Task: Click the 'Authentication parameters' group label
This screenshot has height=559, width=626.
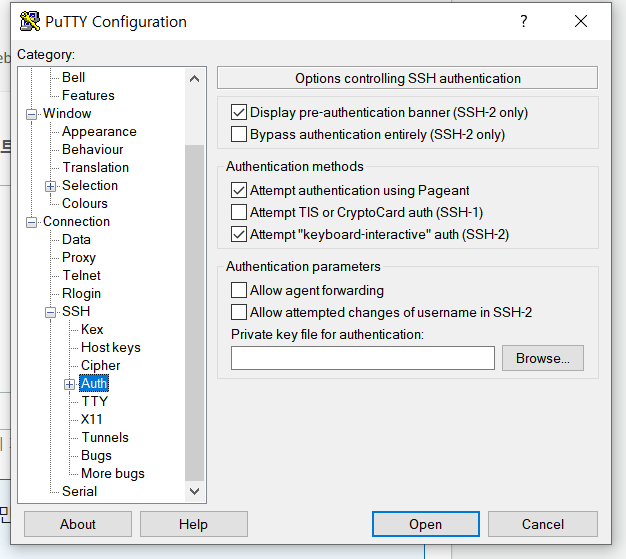Action: (303, 266)
